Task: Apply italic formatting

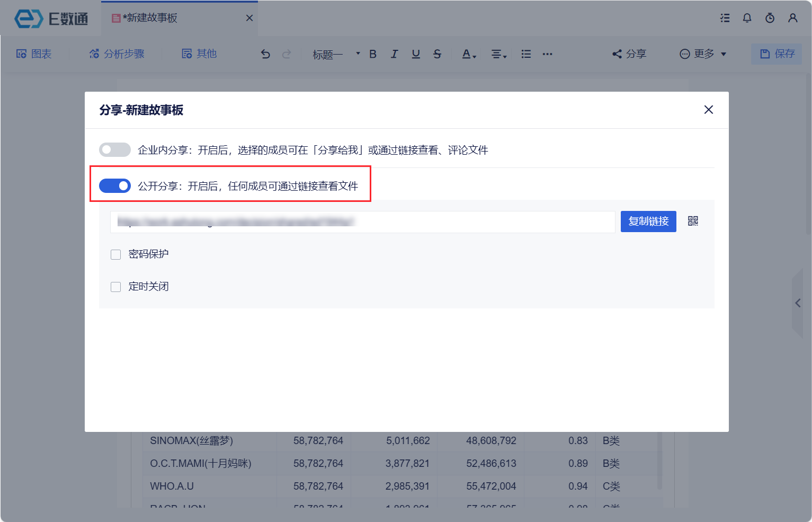Action: [x=394, y=54]
